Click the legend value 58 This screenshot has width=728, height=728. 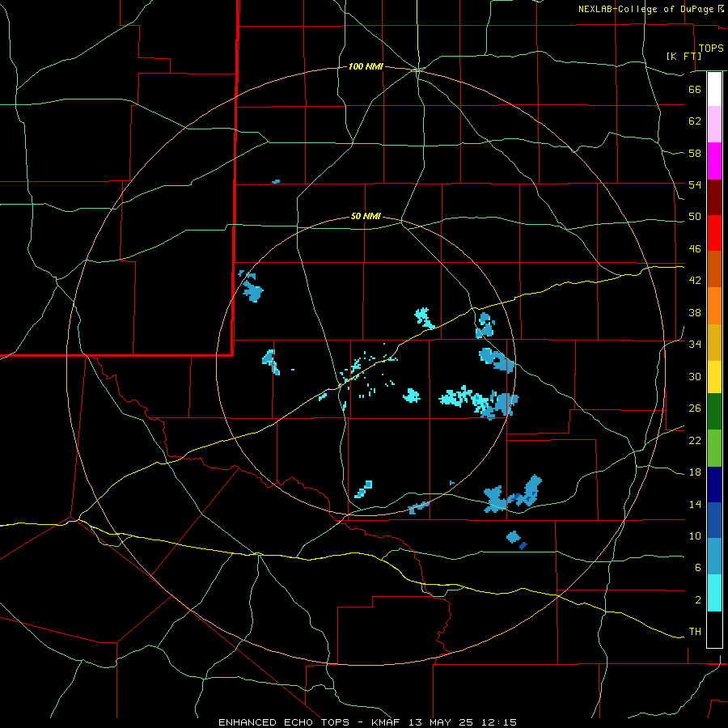coord(695,153)
